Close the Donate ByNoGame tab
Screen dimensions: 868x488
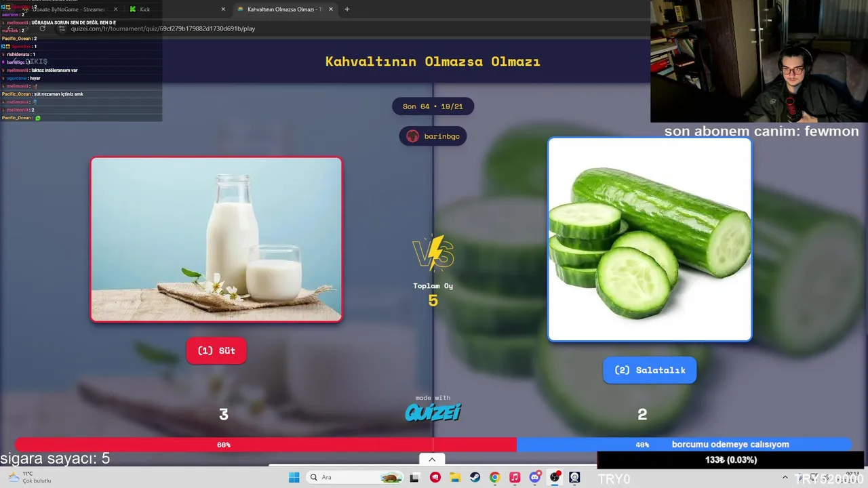pos(116,9)
